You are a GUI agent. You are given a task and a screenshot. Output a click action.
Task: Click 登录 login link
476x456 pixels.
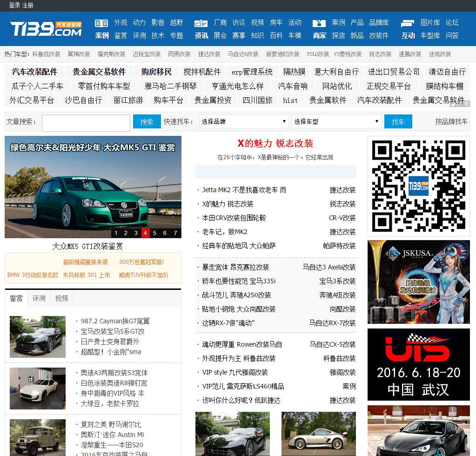tap(14, 5)
